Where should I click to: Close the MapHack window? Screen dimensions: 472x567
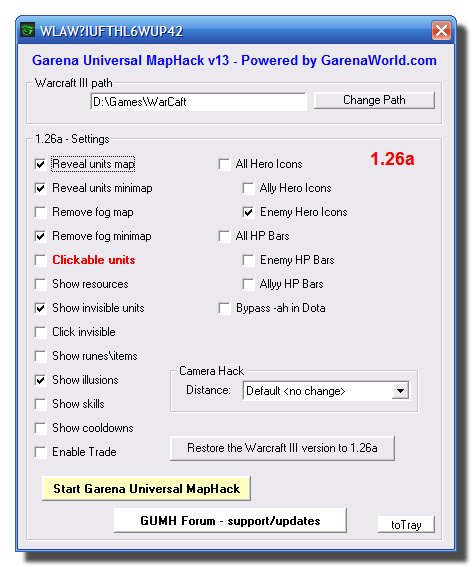[x=441, y=30]
